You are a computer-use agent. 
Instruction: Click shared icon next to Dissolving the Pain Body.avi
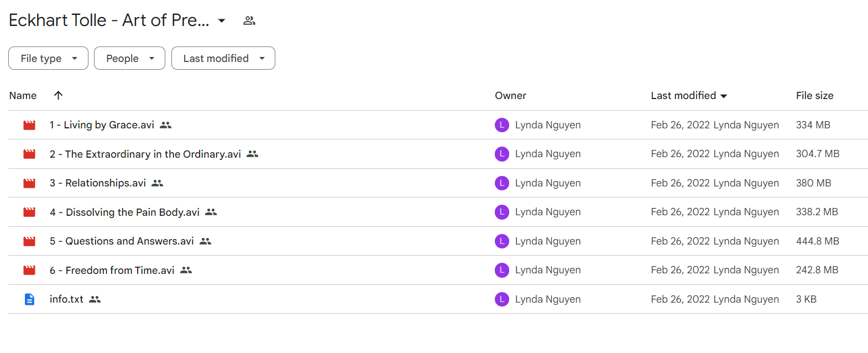coord(211,212)
